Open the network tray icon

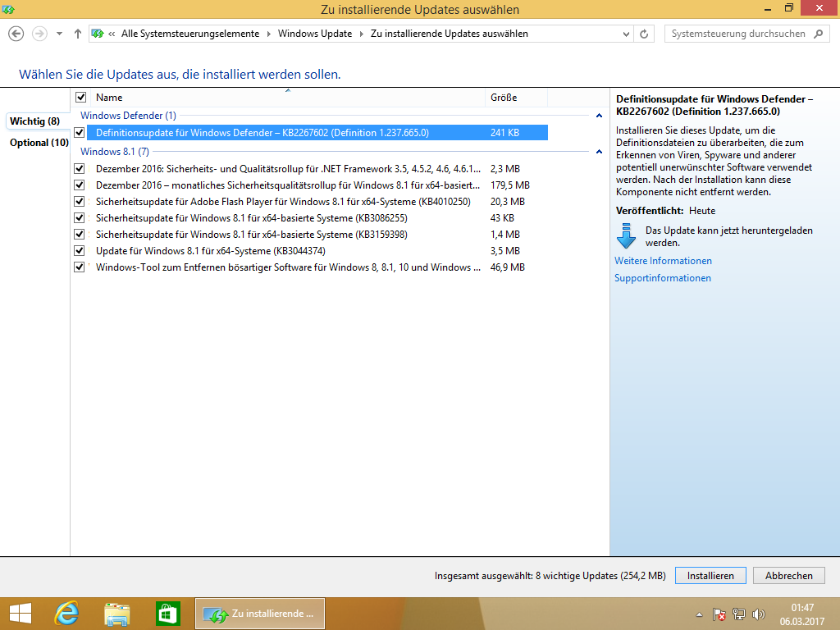[739, 614]
